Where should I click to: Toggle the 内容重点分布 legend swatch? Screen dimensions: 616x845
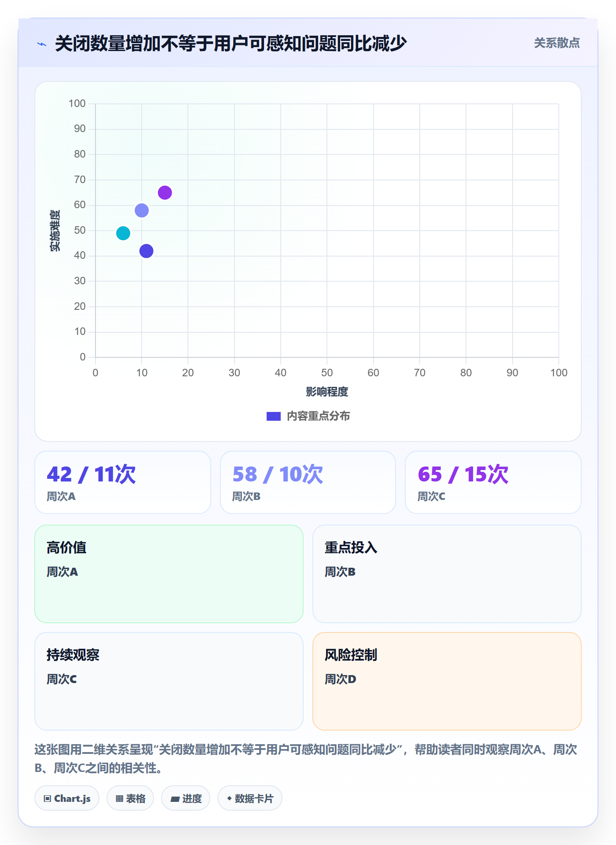(273, 416)
